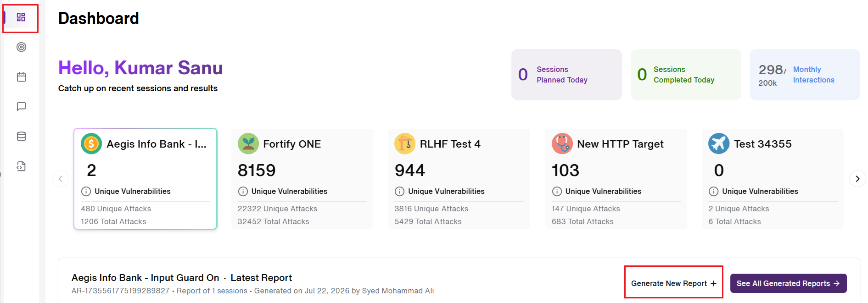Select the New HTTP Target card

(x=616, y=179)
